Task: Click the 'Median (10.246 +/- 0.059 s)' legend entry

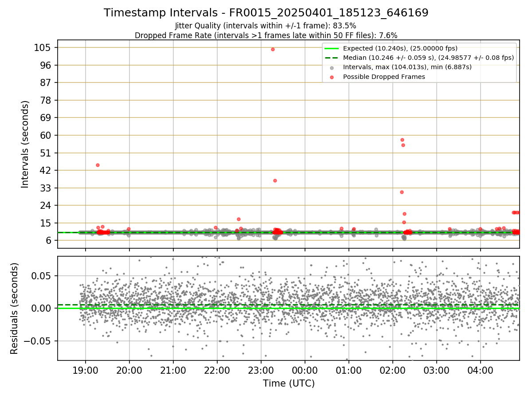Action: tap(428, 58)
